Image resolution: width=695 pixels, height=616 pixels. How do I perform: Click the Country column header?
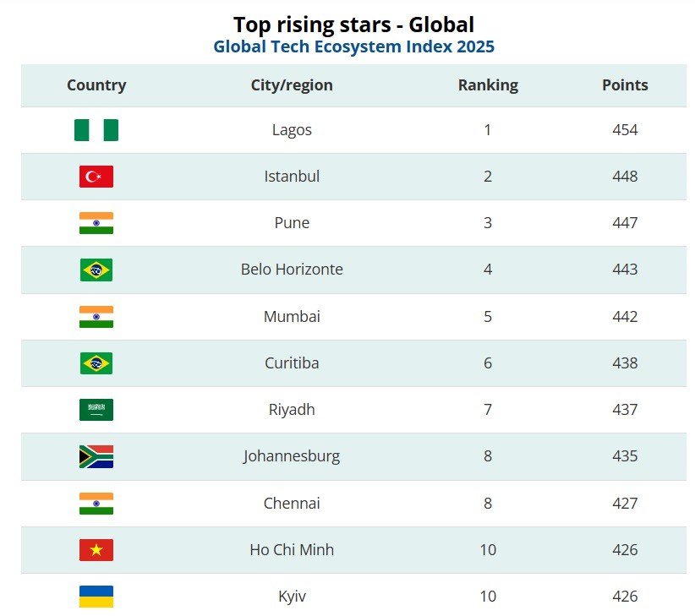coord(96,84)
